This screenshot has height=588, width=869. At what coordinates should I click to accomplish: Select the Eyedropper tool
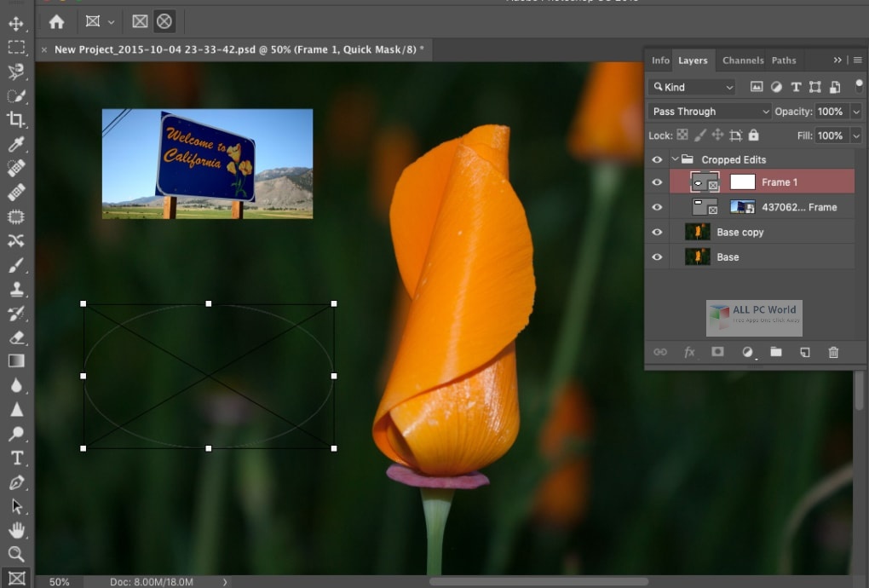coord(16,144)
